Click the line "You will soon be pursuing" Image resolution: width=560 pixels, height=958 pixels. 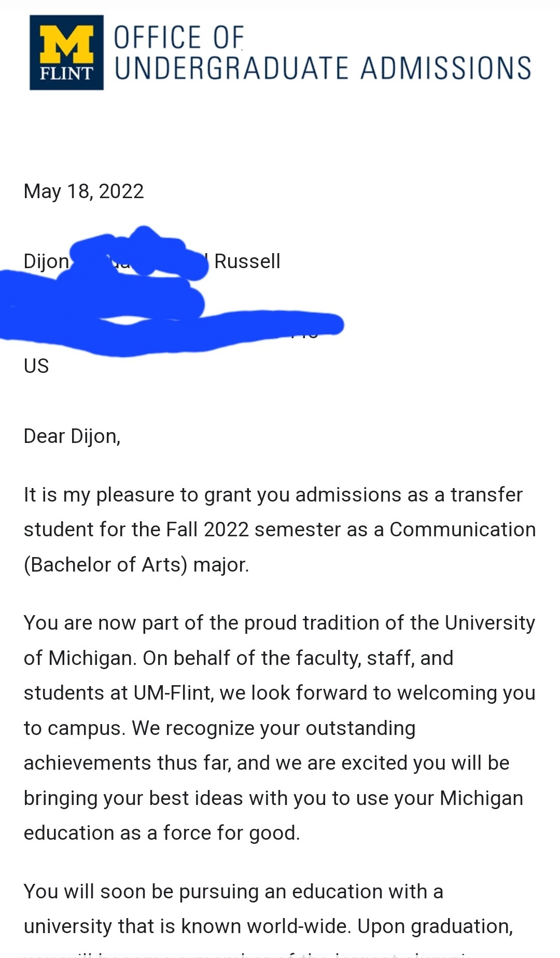[x=233, y=892]
